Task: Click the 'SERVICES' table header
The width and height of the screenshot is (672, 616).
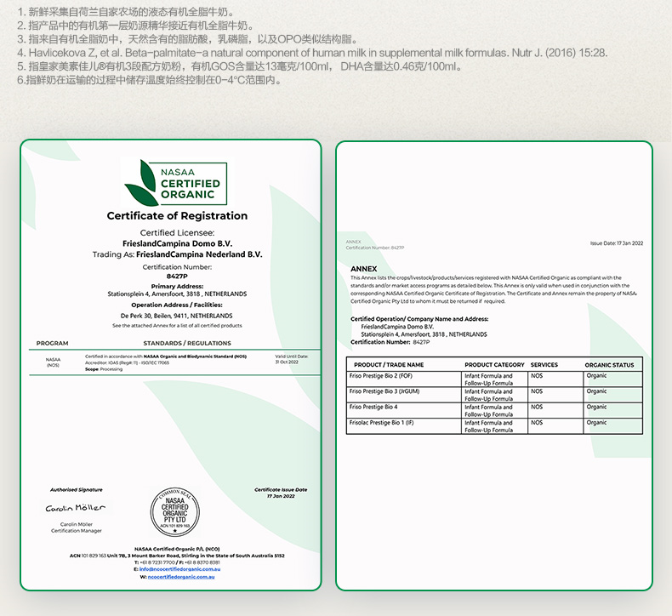Action: point(544,365)
